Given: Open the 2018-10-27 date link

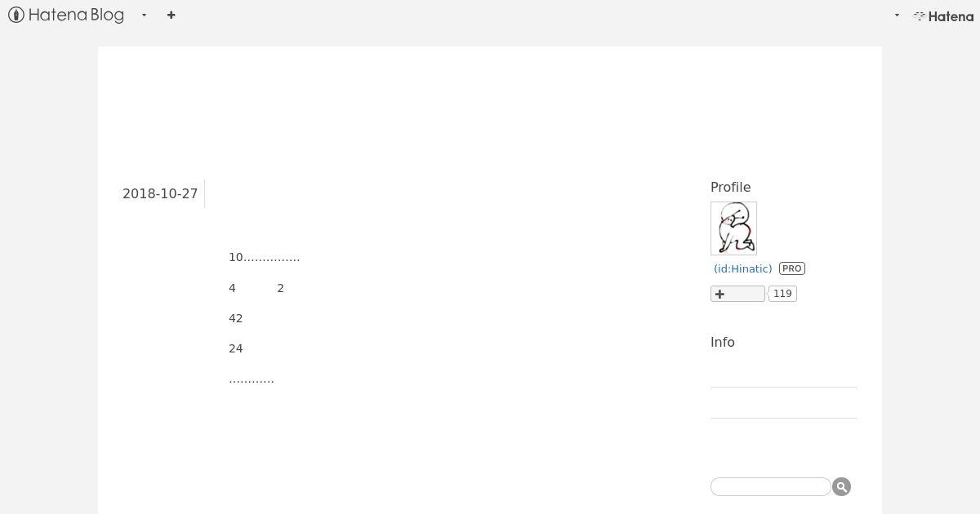Looking at the screenshot, I should tap(160, 193).
